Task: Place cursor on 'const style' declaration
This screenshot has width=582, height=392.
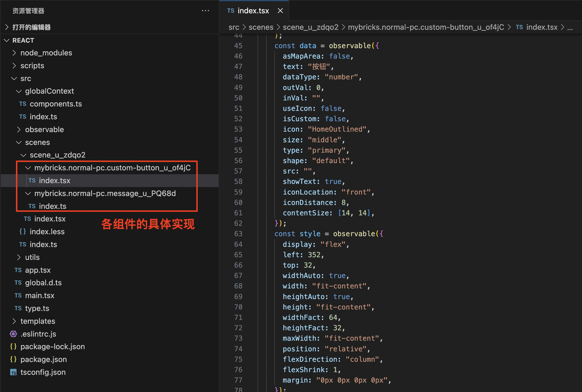Action: click(x=297, y=234)
